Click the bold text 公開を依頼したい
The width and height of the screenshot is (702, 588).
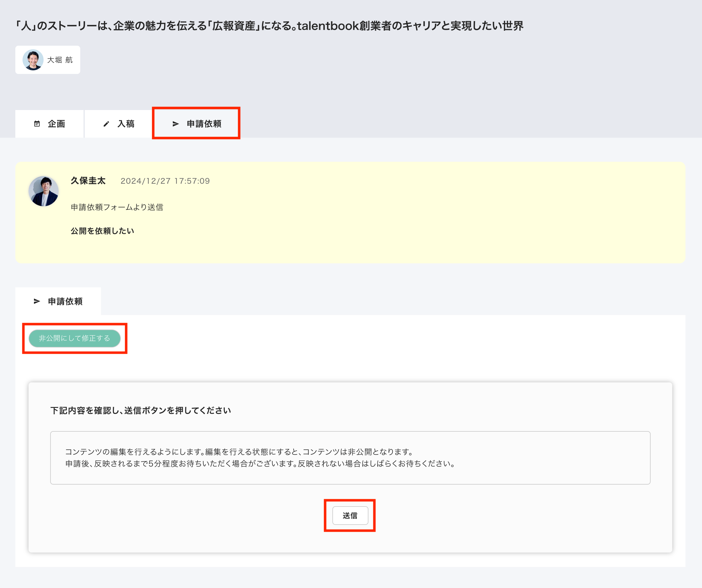[102, 231]
